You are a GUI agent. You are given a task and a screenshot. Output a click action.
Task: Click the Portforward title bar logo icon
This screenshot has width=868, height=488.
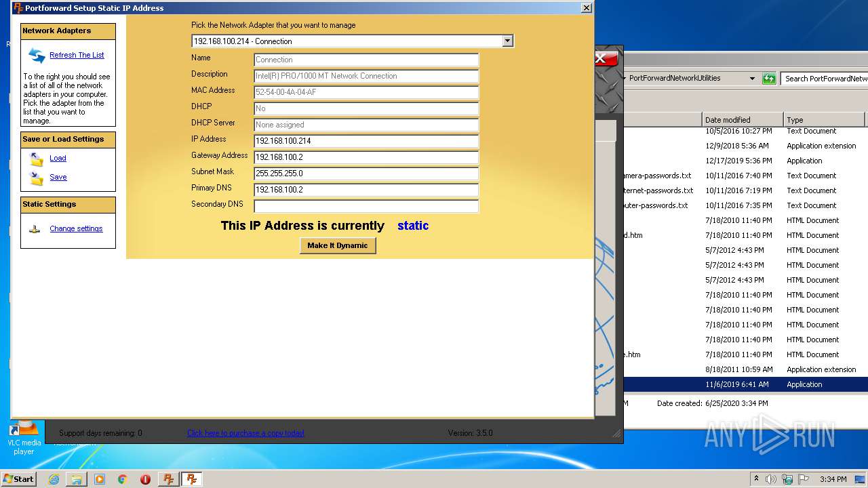[18, 8]
